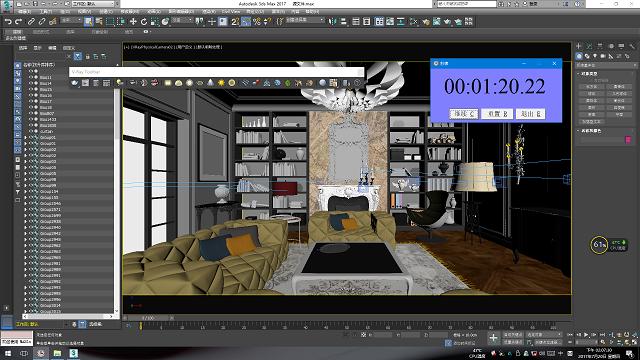Activate the Select and Link tool
The width and height of the screenshot is (640, 360).
31,22
